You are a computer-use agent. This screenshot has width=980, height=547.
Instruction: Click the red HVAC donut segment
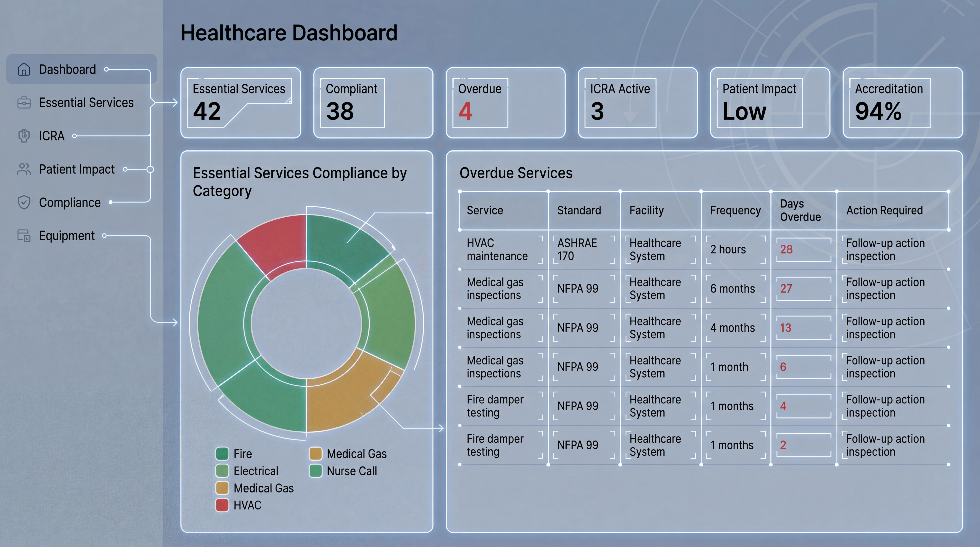278,242
